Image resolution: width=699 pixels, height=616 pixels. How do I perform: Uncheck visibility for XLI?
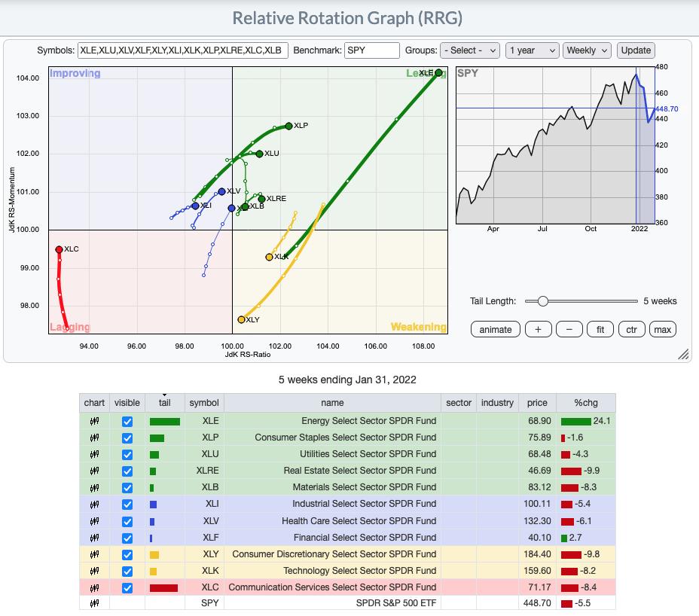coord(127,504)
